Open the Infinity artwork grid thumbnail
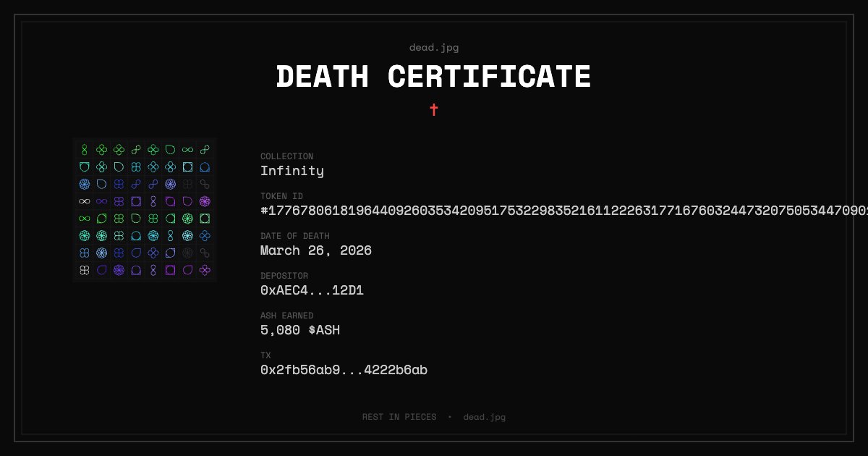This screenshot has height=456, width=868. click(x=145, y=210)
